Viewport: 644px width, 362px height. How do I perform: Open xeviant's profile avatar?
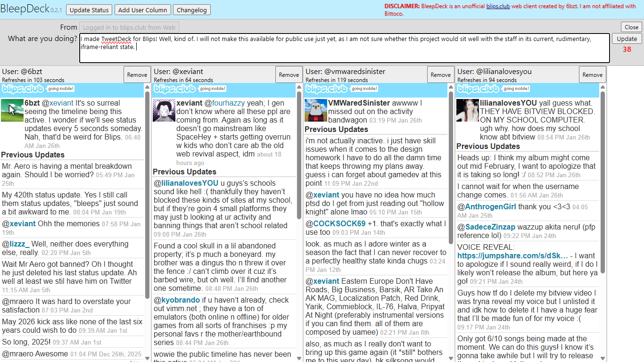point(164,110)
